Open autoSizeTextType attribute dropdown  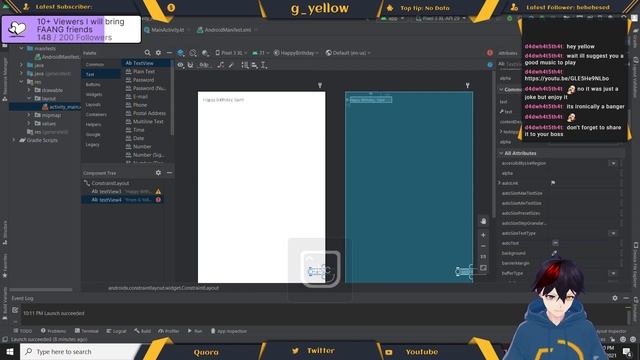click(x=613, y=233)
